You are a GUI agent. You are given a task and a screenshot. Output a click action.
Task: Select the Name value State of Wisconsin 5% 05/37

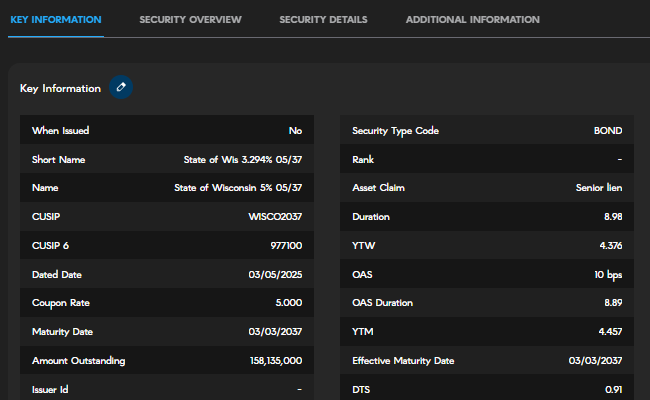[238, 187]
